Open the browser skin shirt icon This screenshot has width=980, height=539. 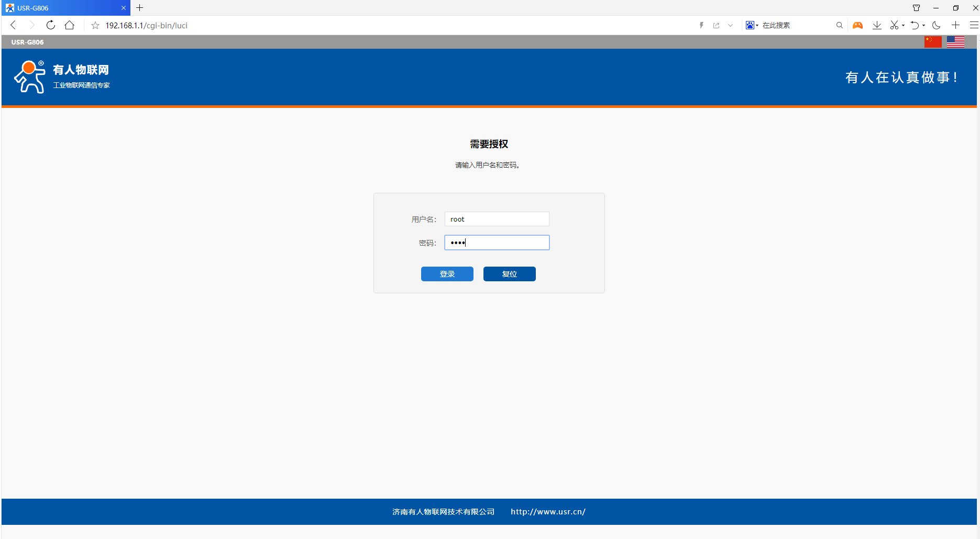point(916,8)
